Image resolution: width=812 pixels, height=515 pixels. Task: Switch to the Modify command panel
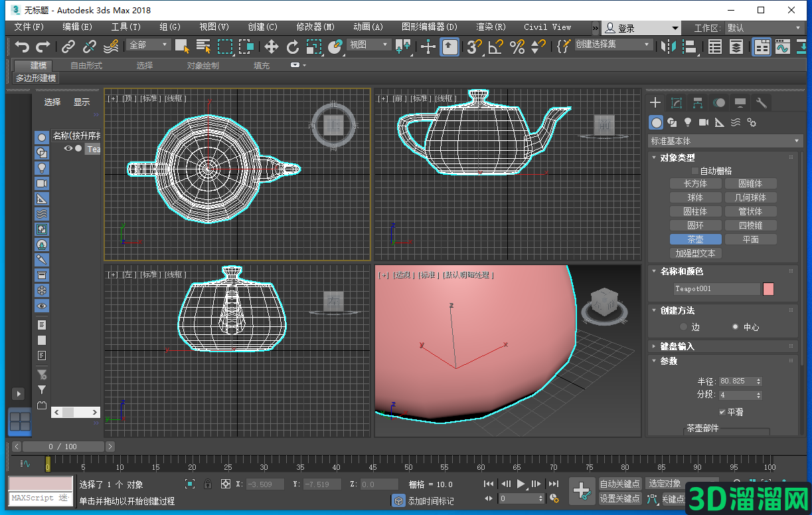(x=676, y=103)
